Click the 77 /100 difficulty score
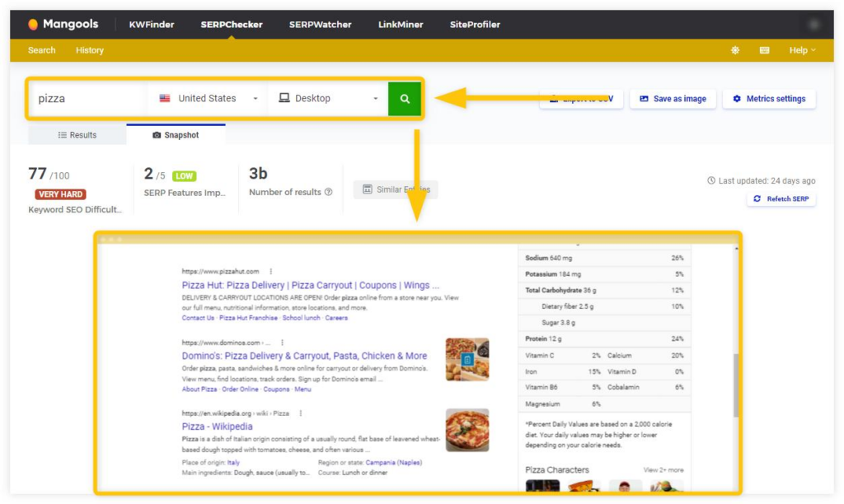The height and width of the screenshot is (504, 844). [49, 174]
